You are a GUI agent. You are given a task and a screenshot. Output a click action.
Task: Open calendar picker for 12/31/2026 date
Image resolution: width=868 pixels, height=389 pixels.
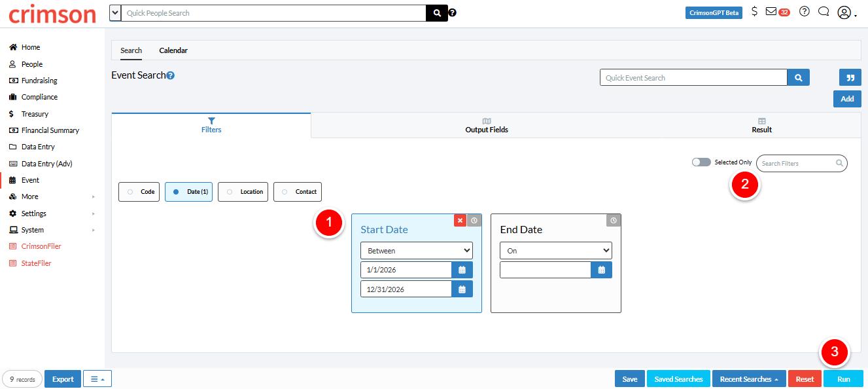coord(462,289)
